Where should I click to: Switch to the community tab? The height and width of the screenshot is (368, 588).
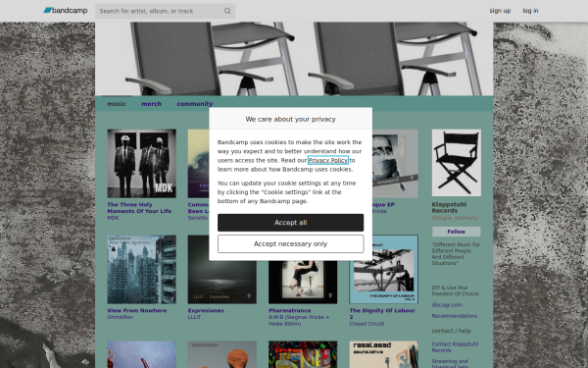pyautogui.click(x=195, y=104)
